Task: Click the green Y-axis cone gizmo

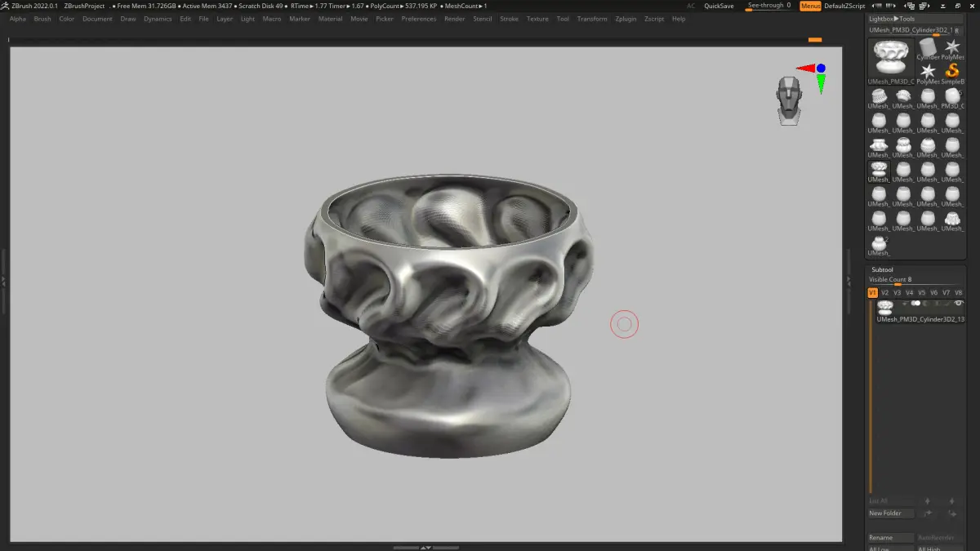Action: 821,82
